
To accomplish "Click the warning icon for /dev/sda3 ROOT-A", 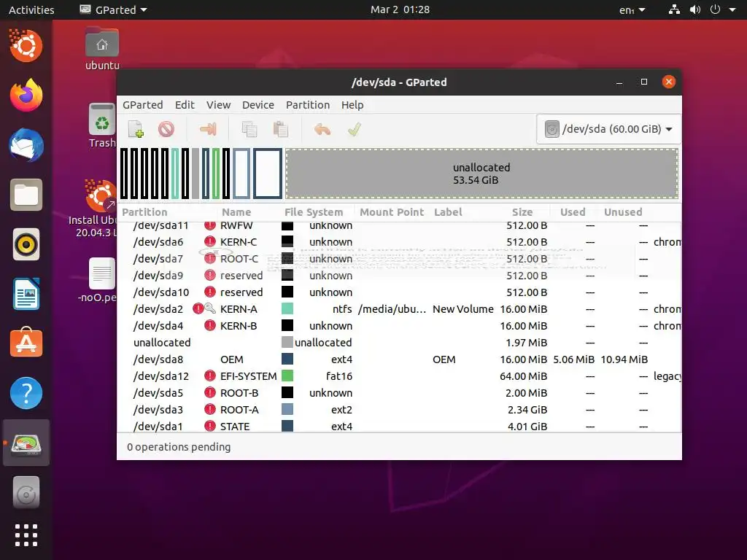I will point(209,410).
